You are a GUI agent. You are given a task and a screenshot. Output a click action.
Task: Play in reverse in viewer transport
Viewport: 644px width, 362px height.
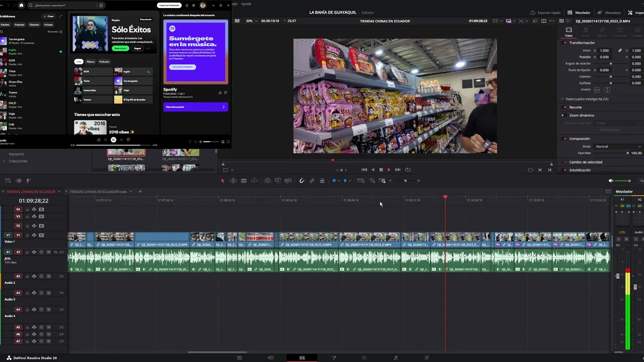pyautogui.click(x=373, y=169)
